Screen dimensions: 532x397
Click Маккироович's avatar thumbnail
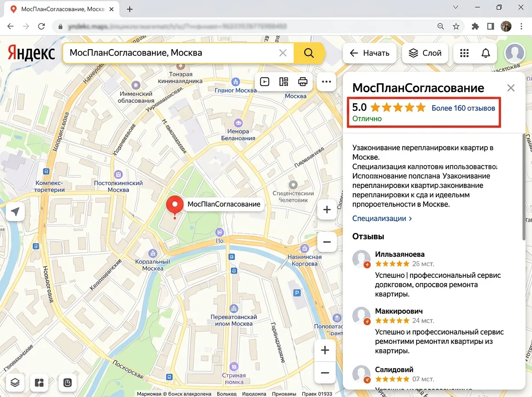(361, 316)
